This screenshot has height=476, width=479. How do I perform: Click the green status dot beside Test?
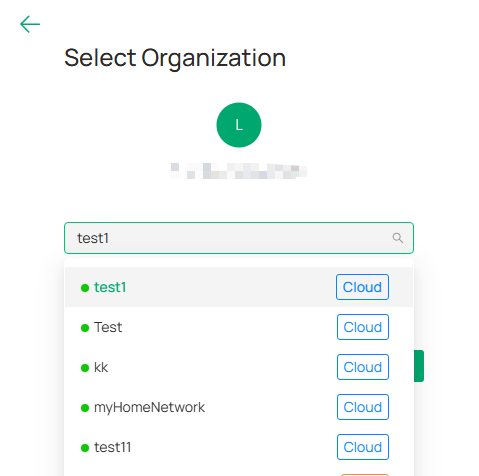85,328
